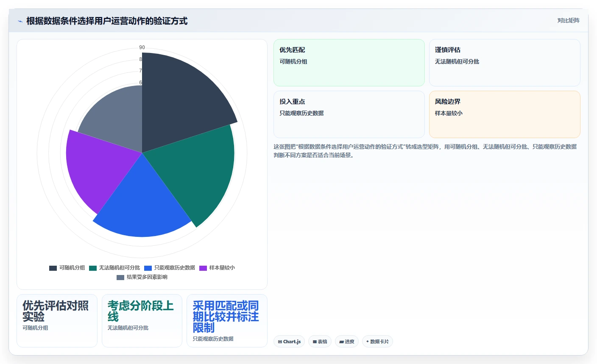Viewport: 597px width, 364px height.
Task: Click the description paragraph starting 这张图把
Action: click(425, 151)
